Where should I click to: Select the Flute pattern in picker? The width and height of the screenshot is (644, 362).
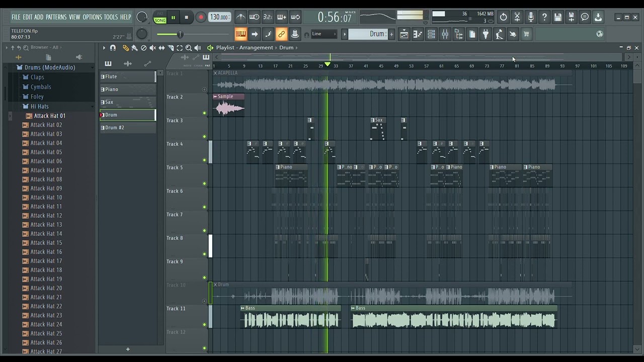click(128, 76)
